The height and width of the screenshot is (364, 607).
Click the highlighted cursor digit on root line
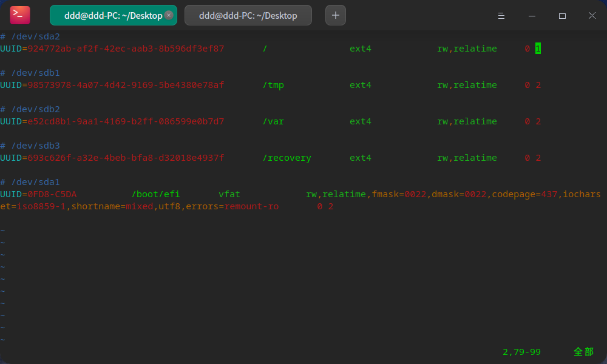click(x=538, y=49)
